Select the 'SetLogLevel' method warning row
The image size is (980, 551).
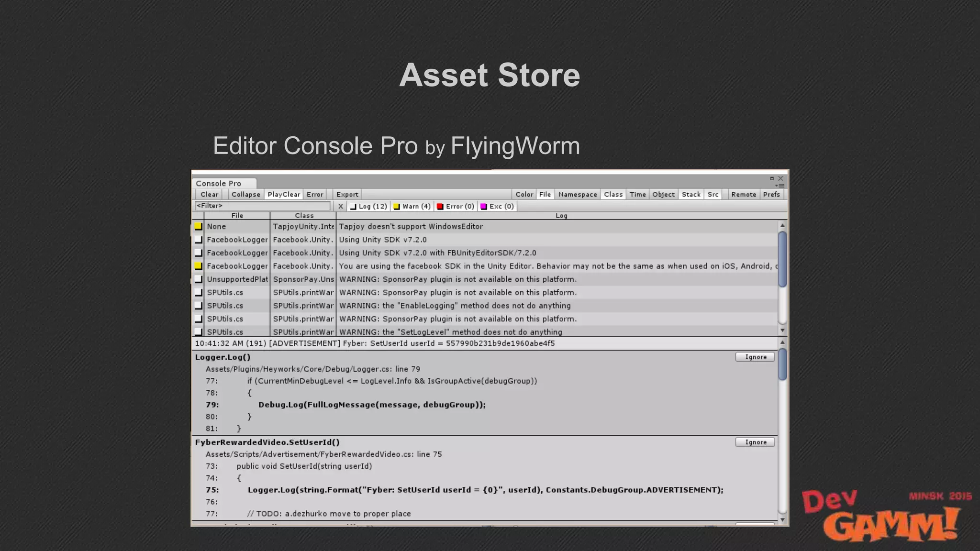(485, 331)
